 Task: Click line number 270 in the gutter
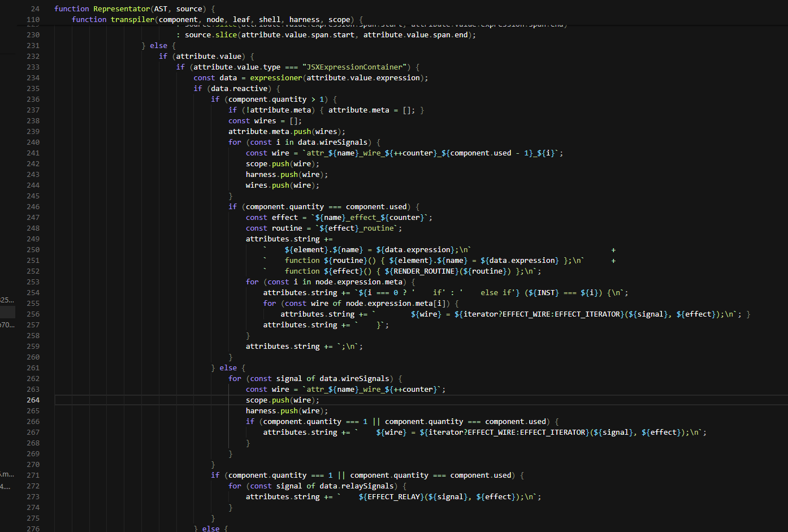pyautogui.click(x=33, y=464)
